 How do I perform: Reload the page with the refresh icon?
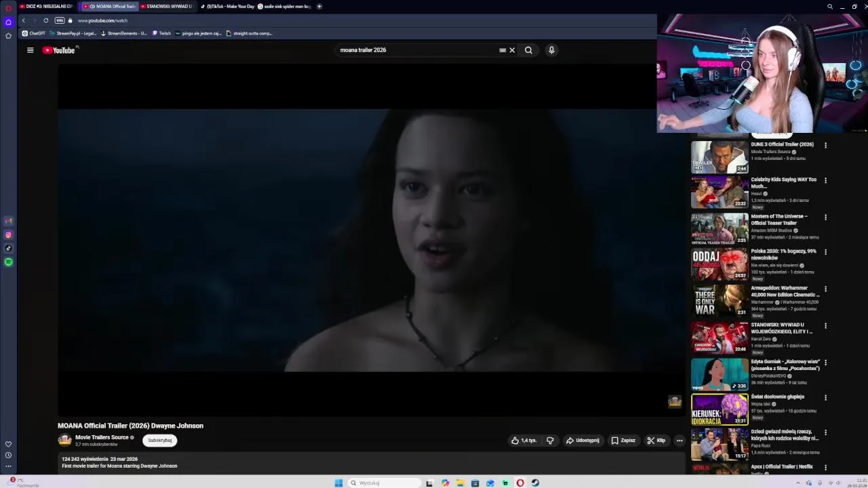45,20
